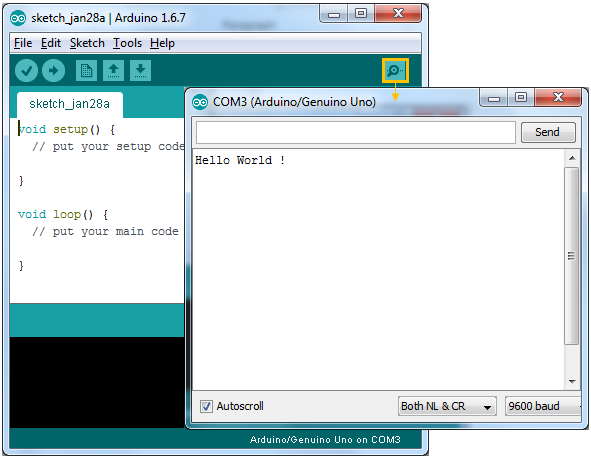Create a new sketch with New icon
Screen dimensions: 591x459
[x=86, y=70]
